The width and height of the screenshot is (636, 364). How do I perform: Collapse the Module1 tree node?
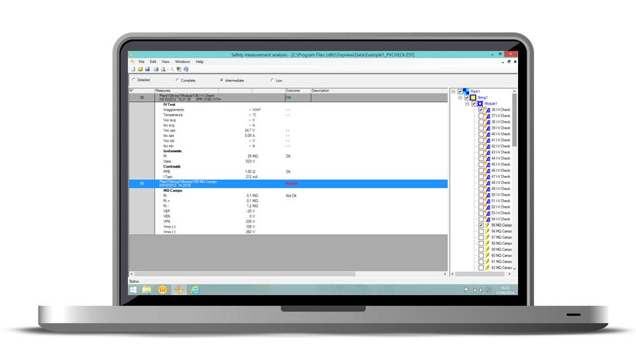(467, 104)
